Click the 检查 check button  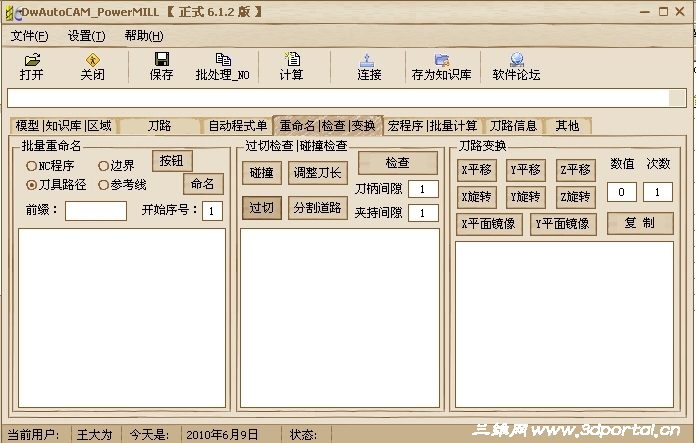pyautogui.click(x=398, y=163)
